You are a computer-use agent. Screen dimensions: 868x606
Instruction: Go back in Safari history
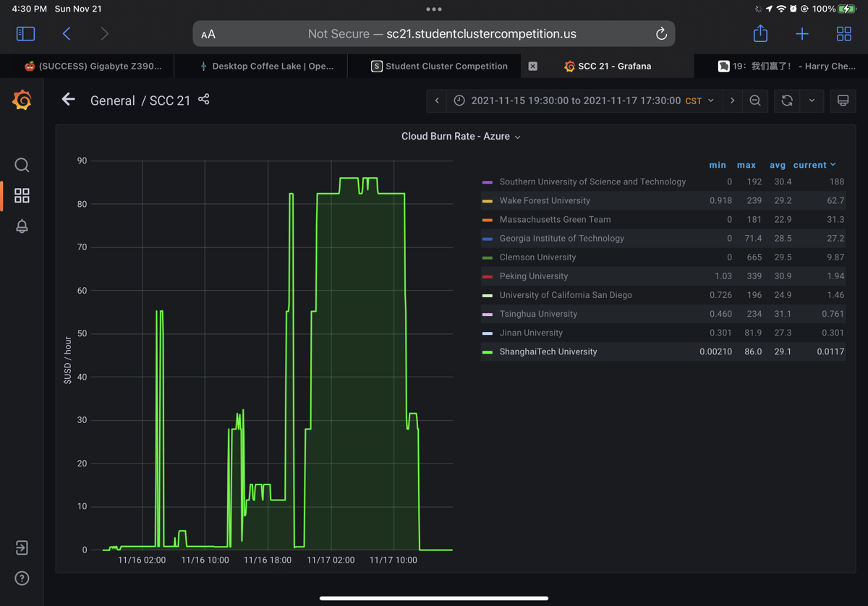[67, 33]
